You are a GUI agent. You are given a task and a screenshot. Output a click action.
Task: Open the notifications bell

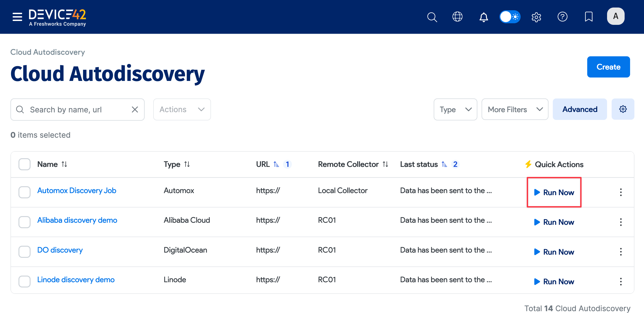click(x=483, y=17)
